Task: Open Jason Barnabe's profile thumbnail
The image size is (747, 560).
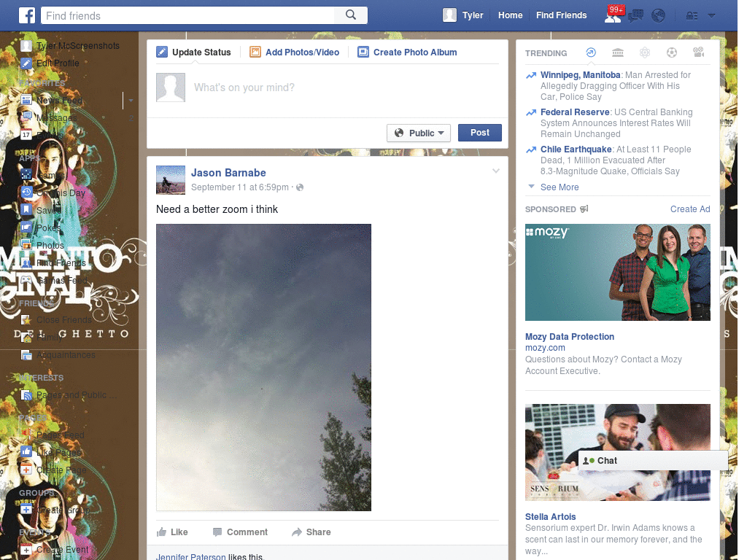Action: coord(171,180)
